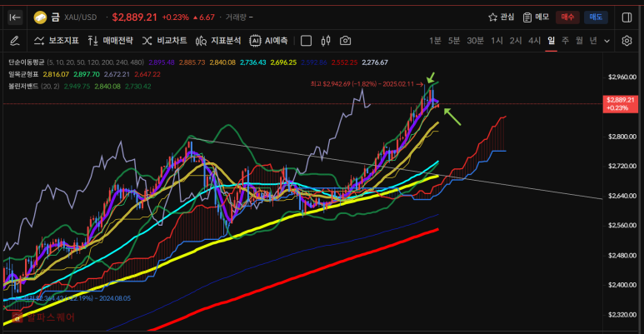Switch to 주 weekly timeframe
This screenshot has height=334, width=644.
click(x=565, y=41)
